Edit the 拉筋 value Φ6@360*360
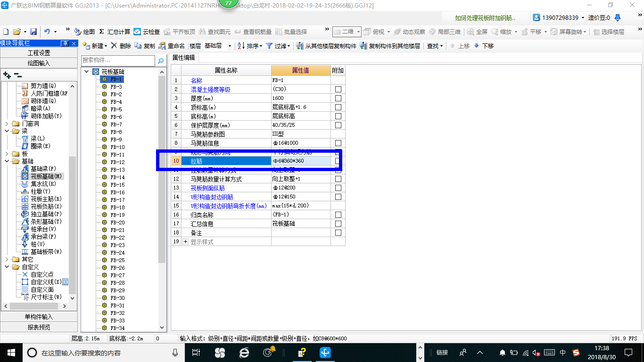 coord(301,161)
